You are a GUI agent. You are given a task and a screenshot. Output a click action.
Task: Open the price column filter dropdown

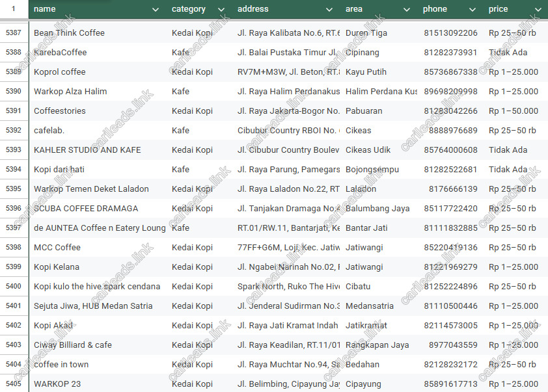click(538, 9)
